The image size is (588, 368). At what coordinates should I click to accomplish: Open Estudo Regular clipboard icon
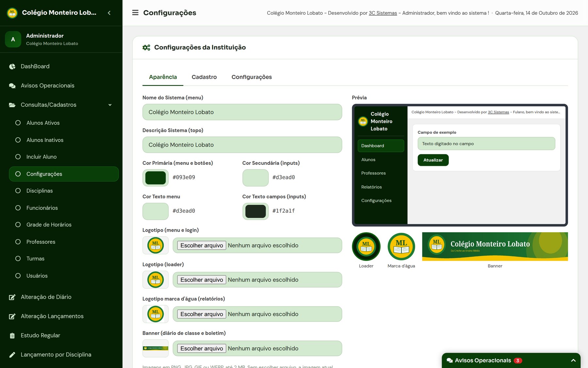pos(12,336)
